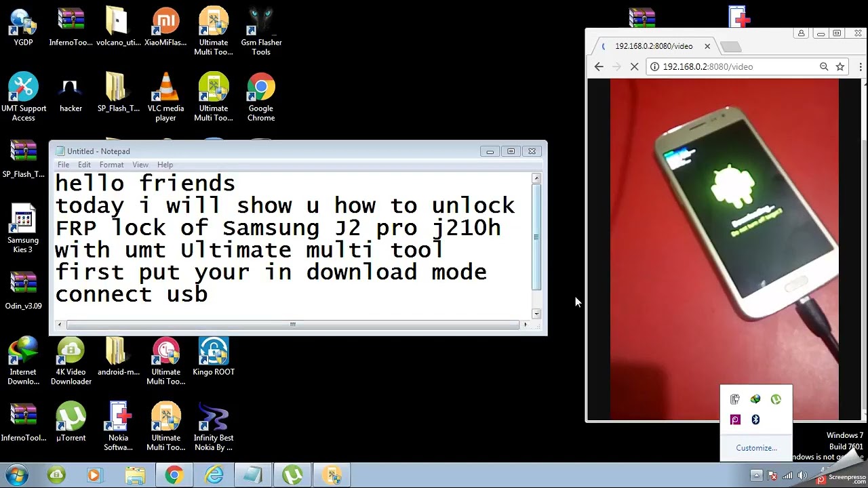This screenshot has width=868, height=488.
Task: Click the Bluetooth icon in tray popup
Action: 755,420
